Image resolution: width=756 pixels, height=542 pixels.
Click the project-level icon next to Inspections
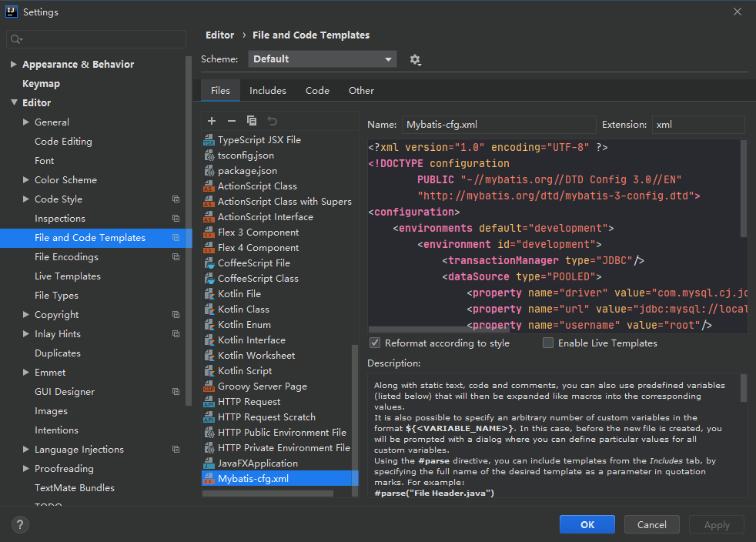click(176, 219)
